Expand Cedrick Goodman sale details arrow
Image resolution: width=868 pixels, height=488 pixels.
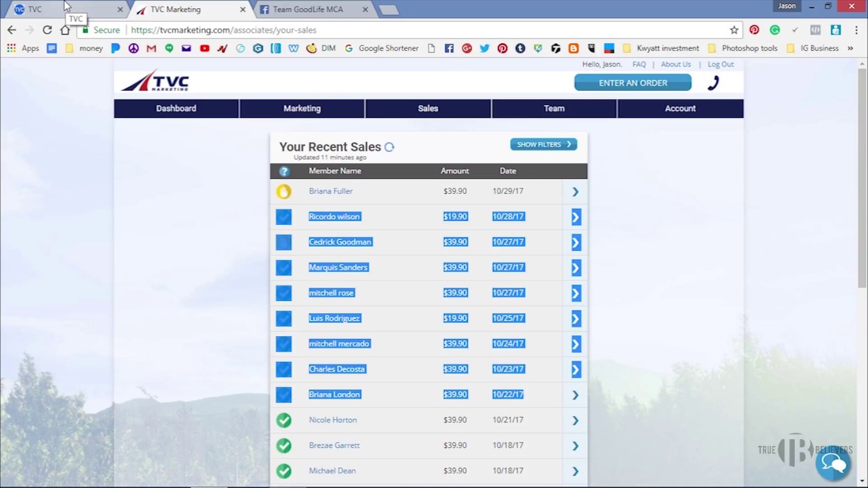[575, 243]
